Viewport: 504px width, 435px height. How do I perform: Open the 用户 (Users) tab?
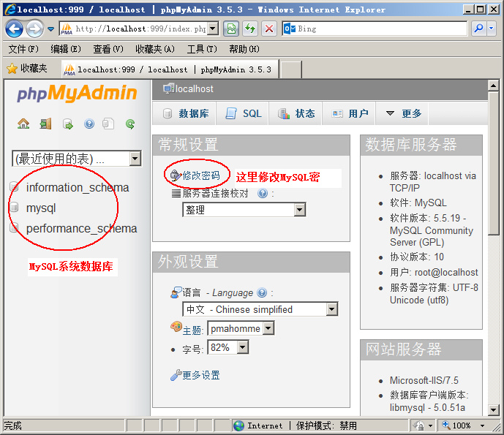pos(349,113)
